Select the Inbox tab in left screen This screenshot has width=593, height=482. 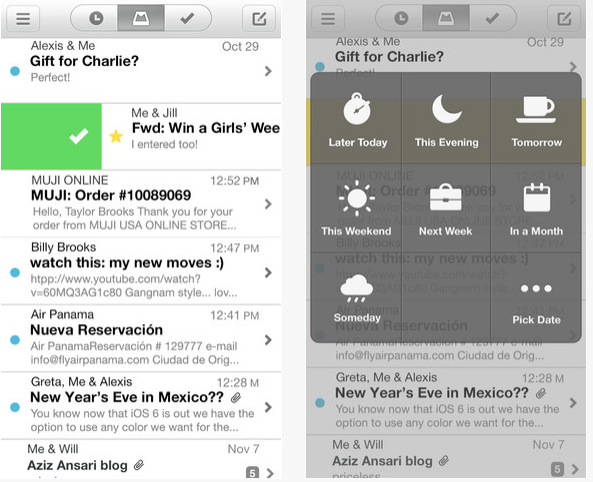point(141,18)
